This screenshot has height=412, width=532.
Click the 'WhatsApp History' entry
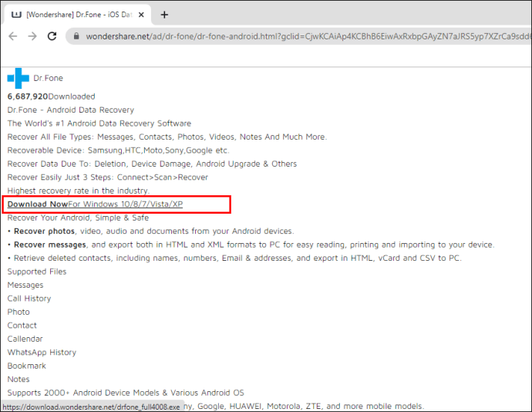42,353
